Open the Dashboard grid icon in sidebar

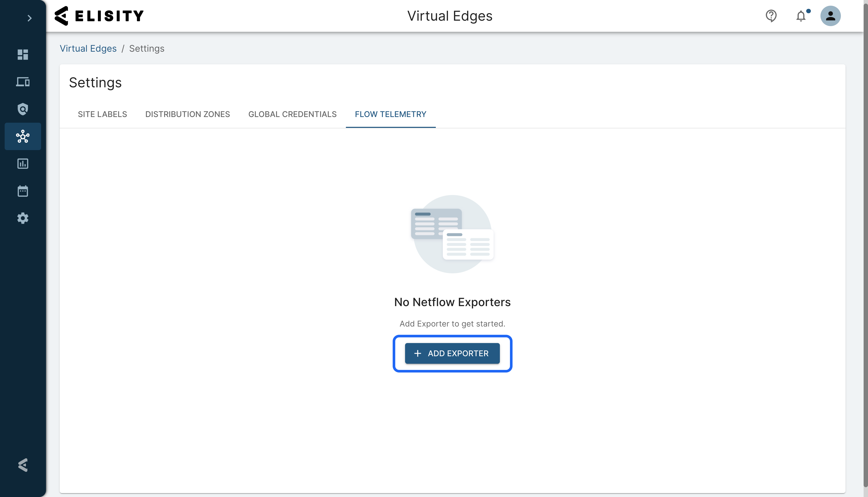coord(23,55)
